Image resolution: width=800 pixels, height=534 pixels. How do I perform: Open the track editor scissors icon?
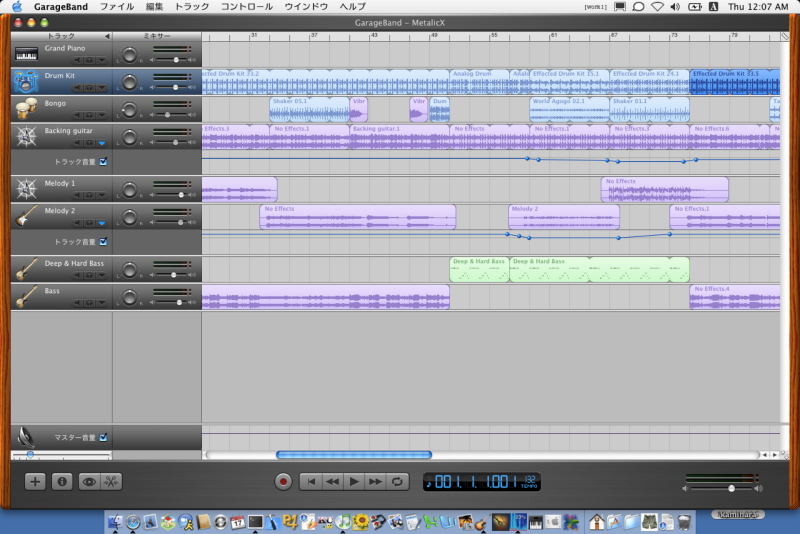(x=111, y=481)
